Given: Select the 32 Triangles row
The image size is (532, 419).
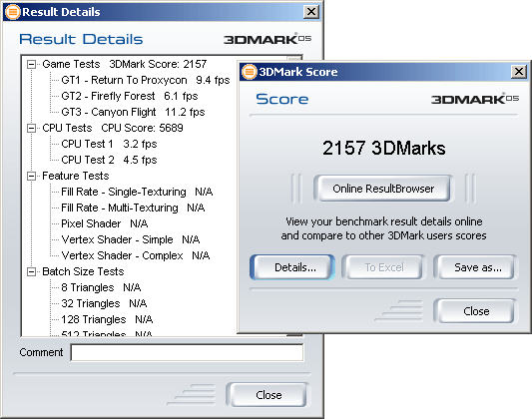Looking at the screenshot, I should (x=104, y=303).
